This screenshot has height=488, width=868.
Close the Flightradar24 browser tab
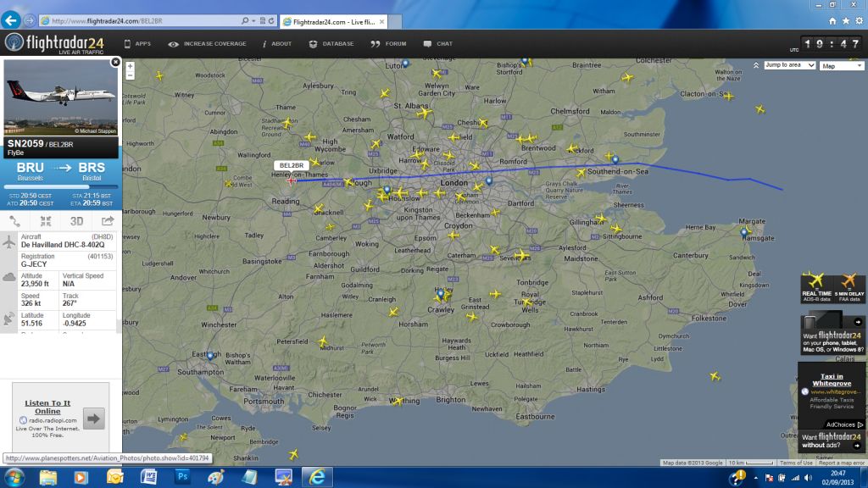point(381,21)
